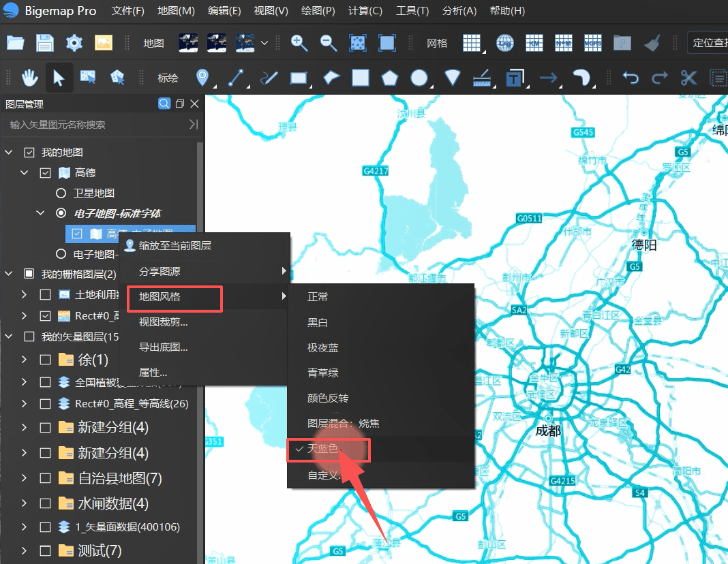
Task: Open map source dropdown arrow
Action: [x=264, y=43]
